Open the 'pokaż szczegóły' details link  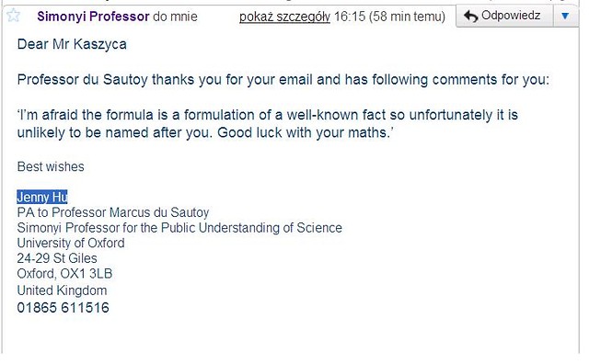[284, 17]
